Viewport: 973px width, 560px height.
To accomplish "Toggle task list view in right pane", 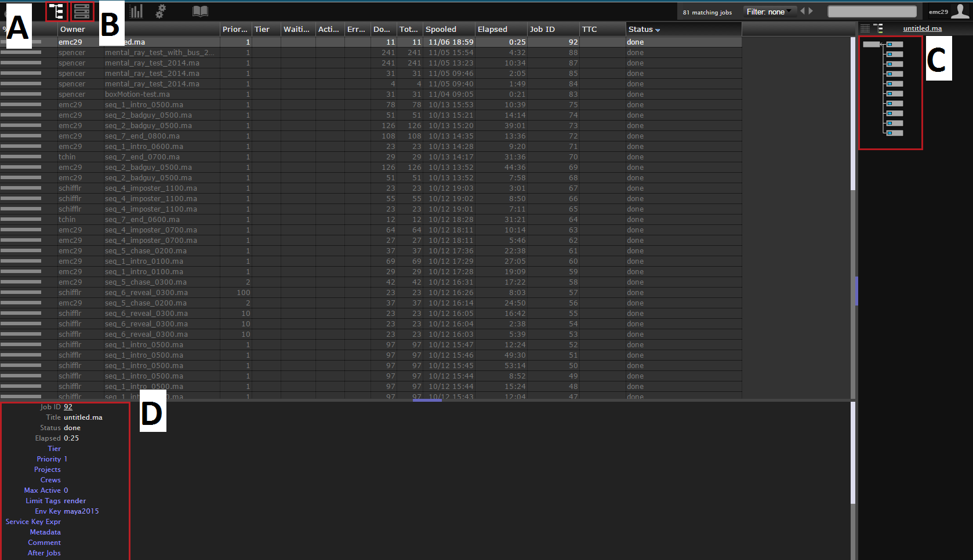I will coord(865,28).
